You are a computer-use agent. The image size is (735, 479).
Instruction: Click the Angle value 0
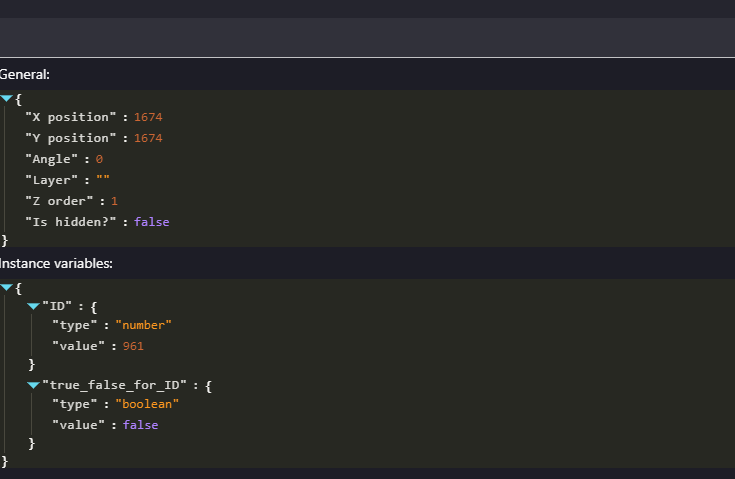pos(99,159)
